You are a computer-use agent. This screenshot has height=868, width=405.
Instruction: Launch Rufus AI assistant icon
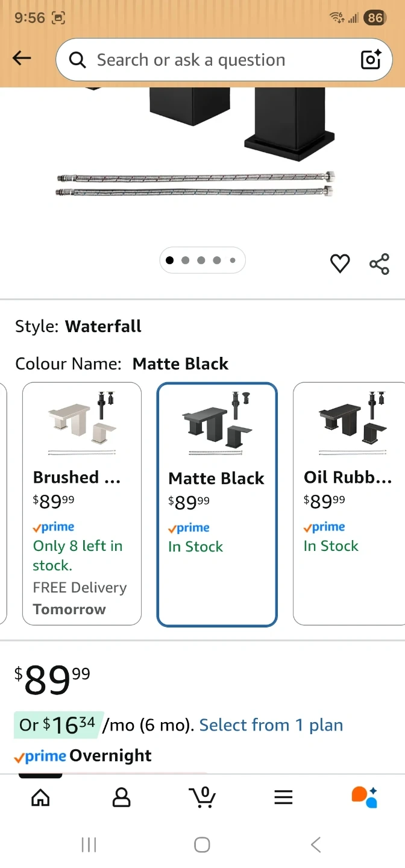[364, 797]
